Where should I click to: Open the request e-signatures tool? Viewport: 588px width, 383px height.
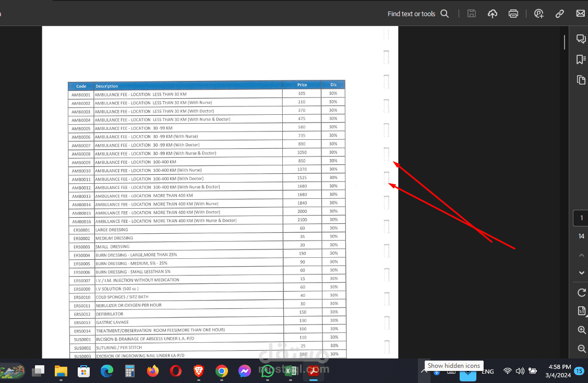point(538,14)
